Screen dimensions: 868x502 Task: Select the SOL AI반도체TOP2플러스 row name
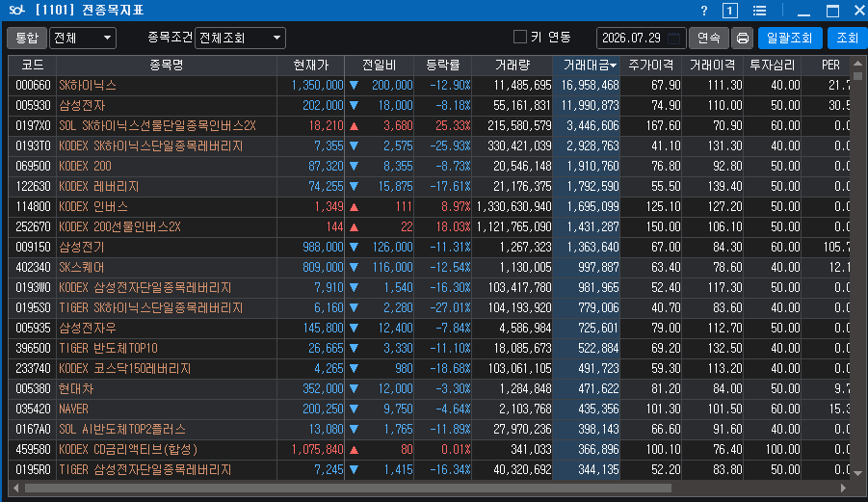click(x=122, y=429)
